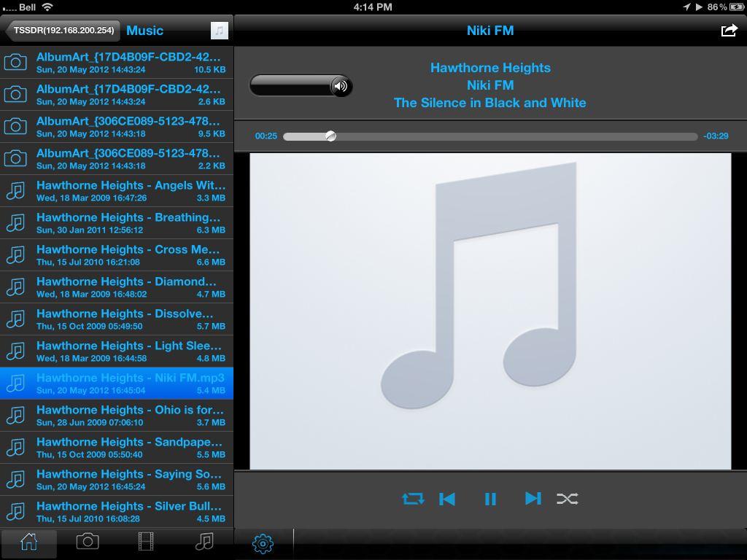Viewport: 747px width, 560px height.
Task: Click the volume slider speaker knob
Action: point(341,86)
